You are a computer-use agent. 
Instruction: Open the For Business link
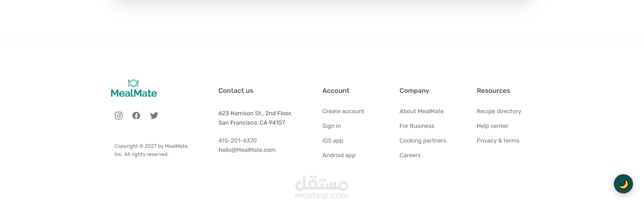pyautogui.click(x=417, y=126)
